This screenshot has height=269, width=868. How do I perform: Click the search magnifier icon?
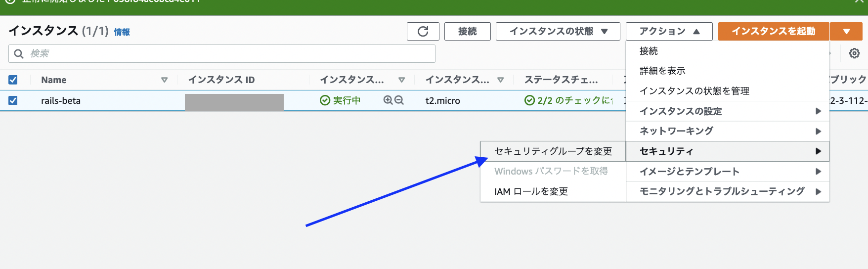[19, 53]
